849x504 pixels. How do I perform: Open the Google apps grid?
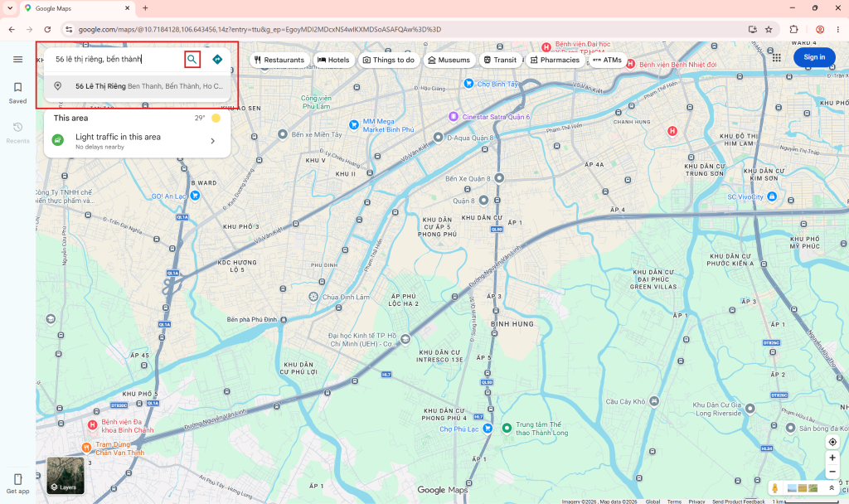point(776,57)
